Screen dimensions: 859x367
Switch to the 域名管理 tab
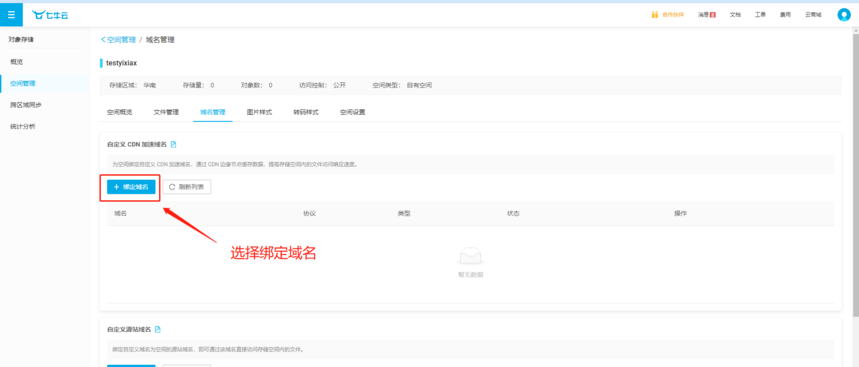click(213, 112)
